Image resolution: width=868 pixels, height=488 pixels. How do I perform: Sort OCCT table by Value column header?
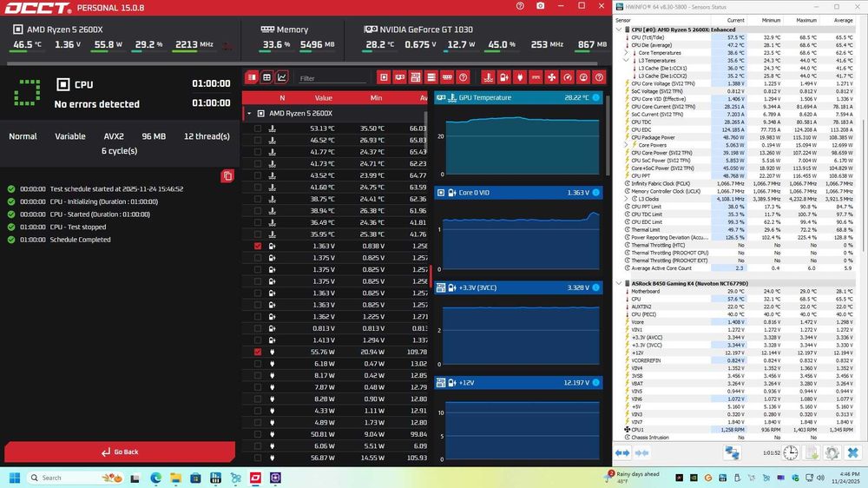[323, 98]
